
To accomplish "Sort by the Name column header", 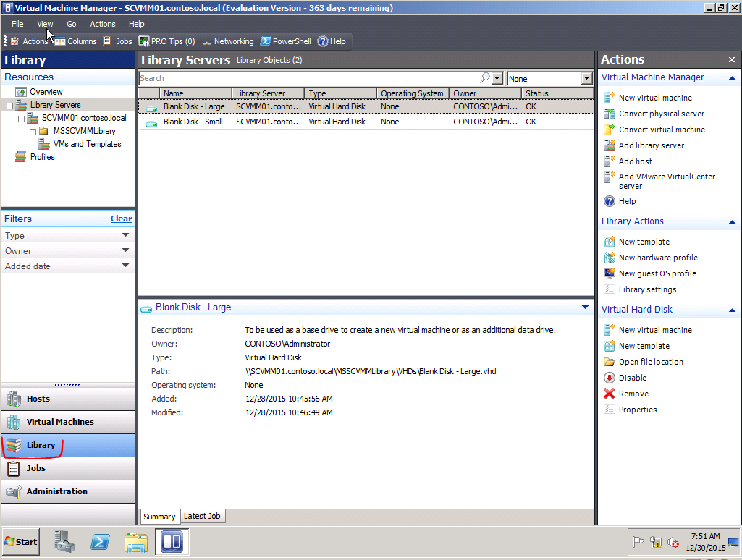I will 195,93.
